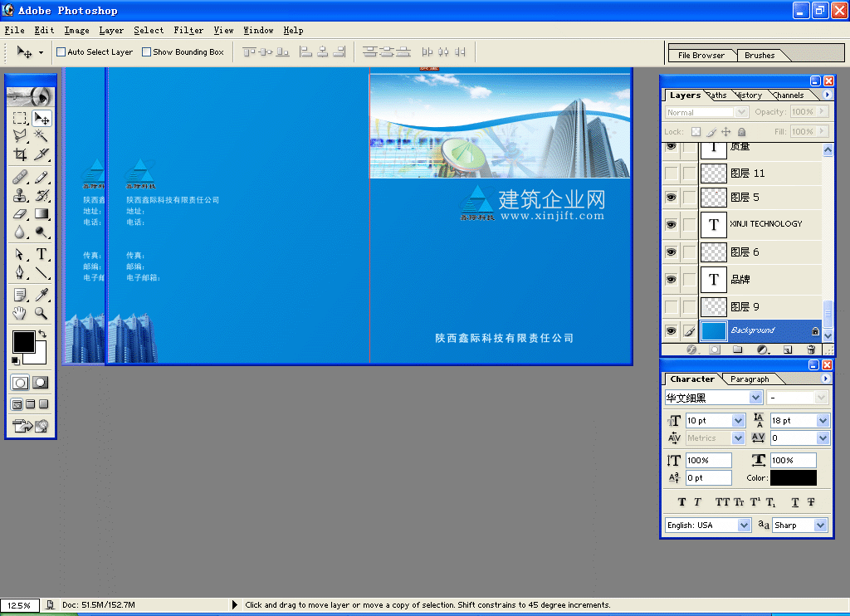Image resolution: width=850 pixels, height=616 pixels.
Task: Select the Clone Stamp tool
Action: click(x=20, y=195)
